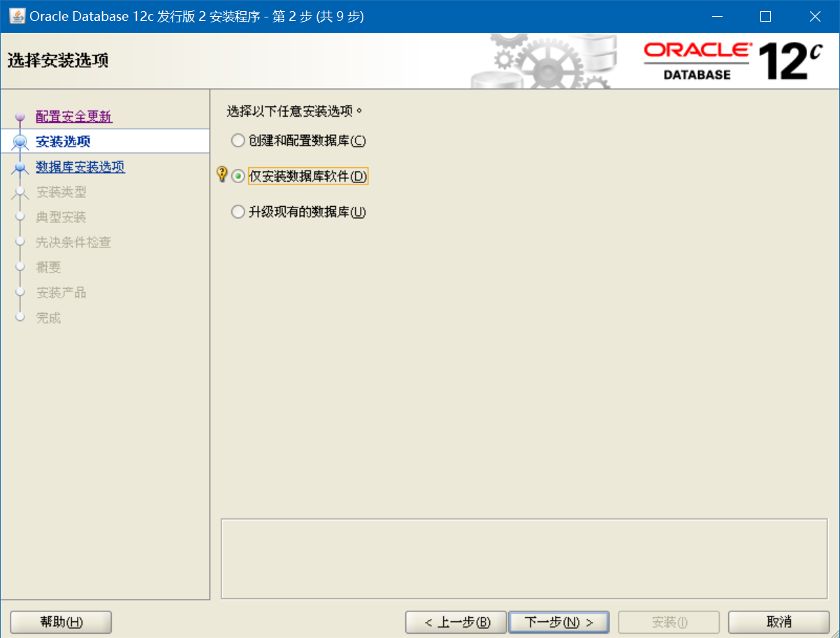Click the yellow hint key icon

click(x=222, y=174)
